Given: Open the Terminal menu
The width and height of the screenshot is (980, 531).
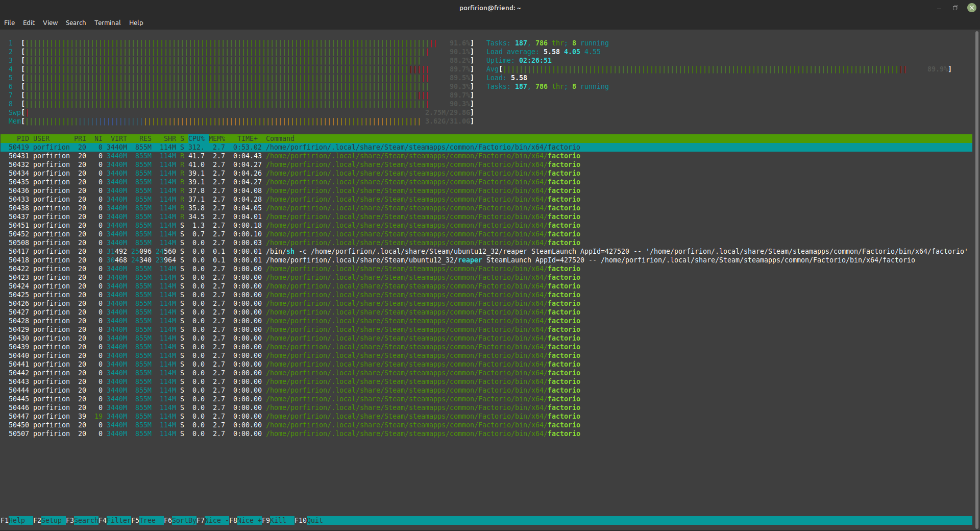Looking at the screenshot, I should [x=107, y=22].
